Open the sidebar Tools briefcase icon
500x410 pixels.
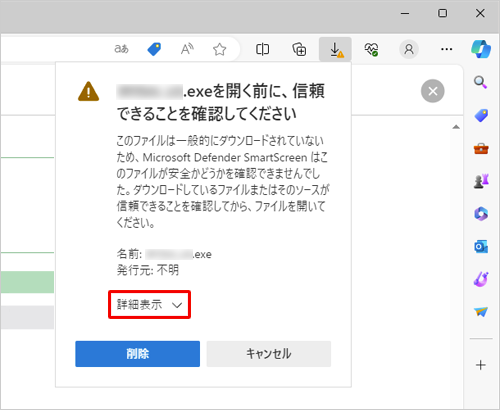point(481,149)
